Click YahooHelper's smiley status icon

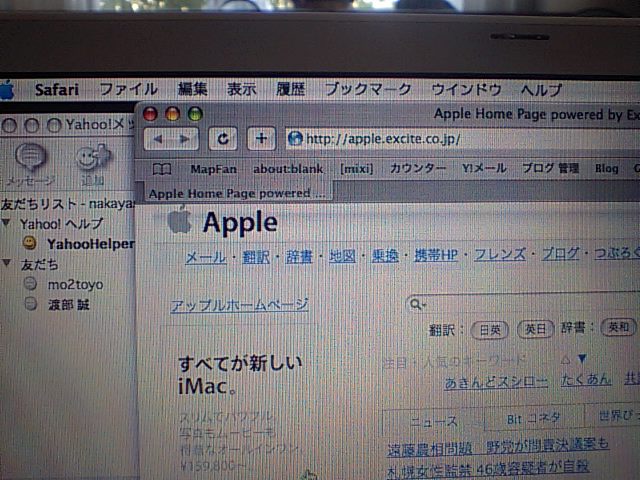coord(30,243)
